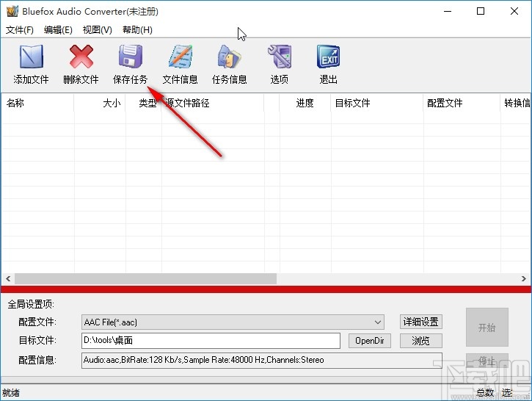Click the 开始 (Start) button
Screen dimensions: 532x401
click(487, 328)
